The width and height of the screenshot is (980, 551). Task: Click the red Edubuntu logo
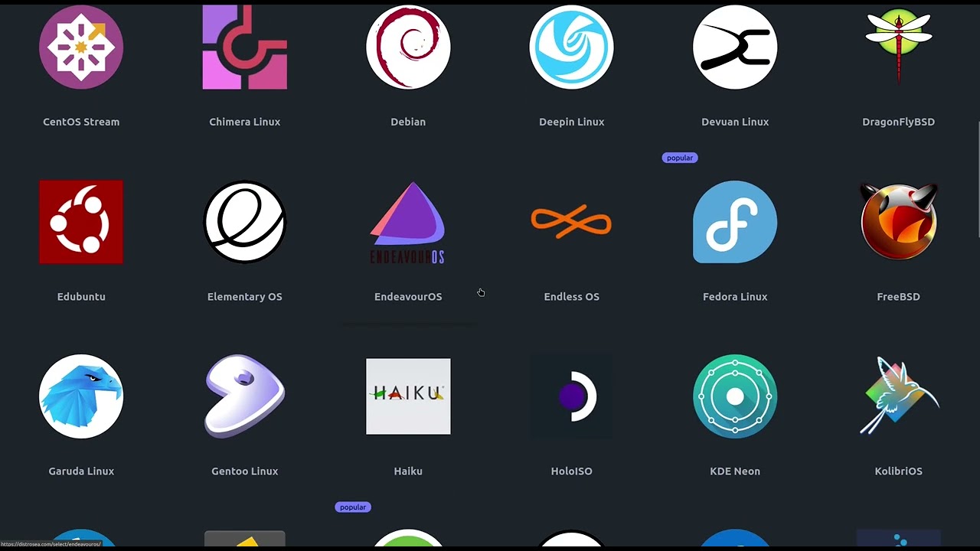click(81, 222)
